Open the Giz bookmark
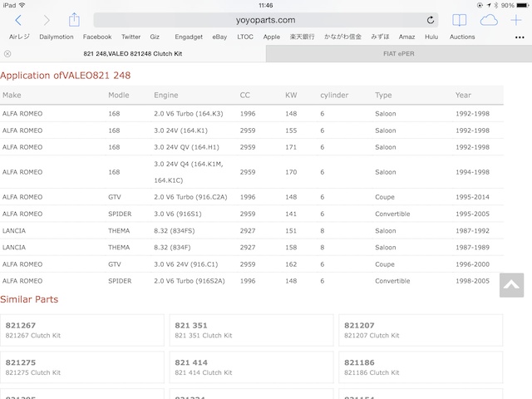 [x=155, y=37]
